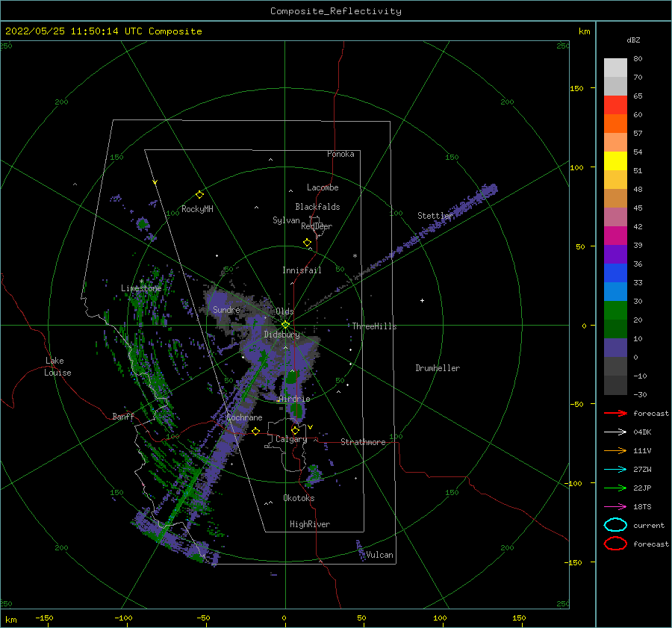Click the red forecast ellipse icon

(x=615, y=544)
